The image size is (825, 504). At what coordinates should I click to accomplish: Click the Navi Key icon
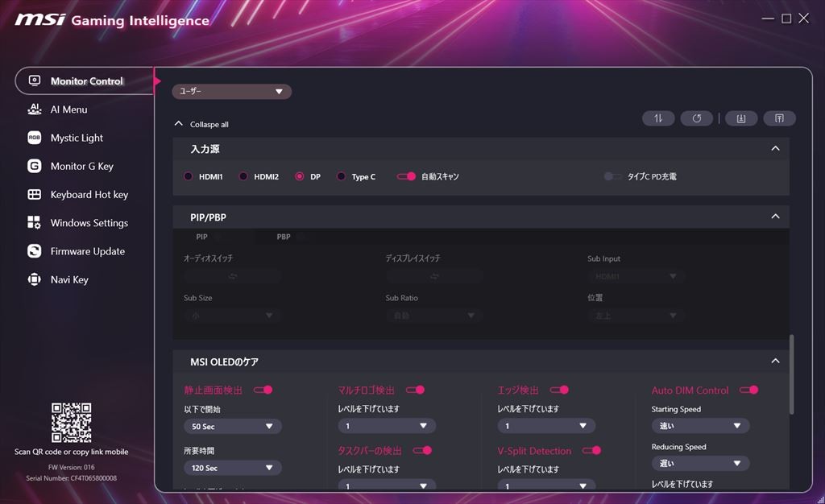pyautogui.click(x=34, y=279)
